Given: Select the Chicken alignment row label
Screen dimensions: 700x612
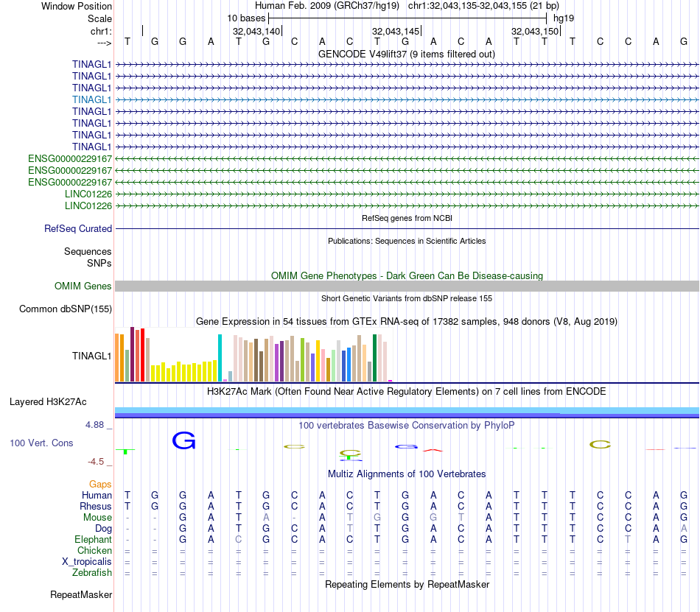Looking at the screenshot, I should [x=94, y=550].
